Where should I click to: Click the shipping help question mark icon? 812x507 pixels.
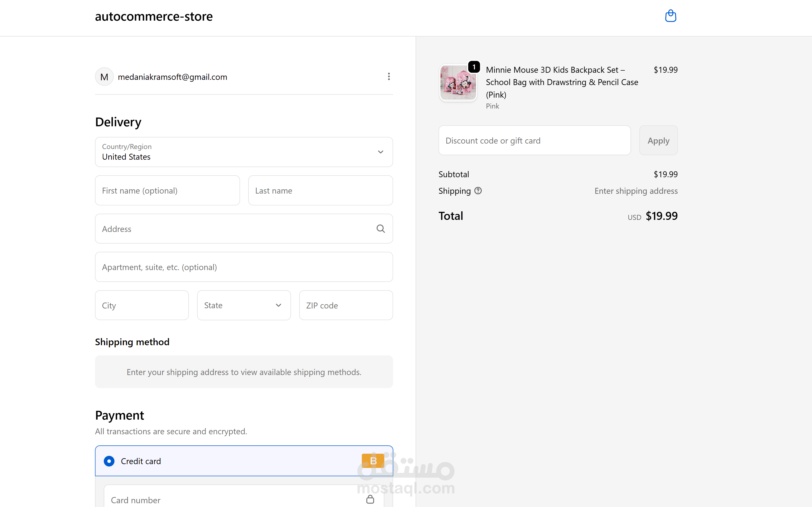[478, 190]
